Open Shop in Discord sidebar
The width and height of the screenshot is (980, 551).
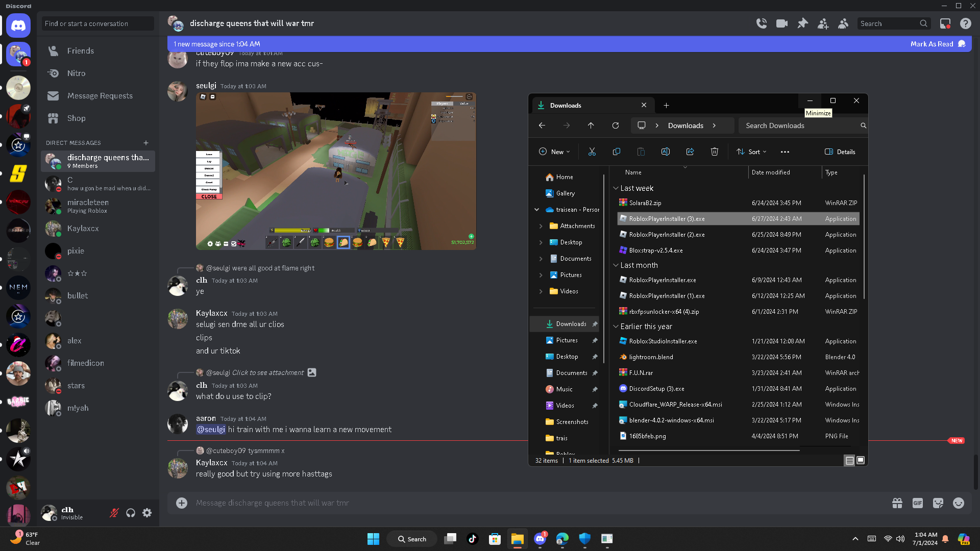(98, 118)
